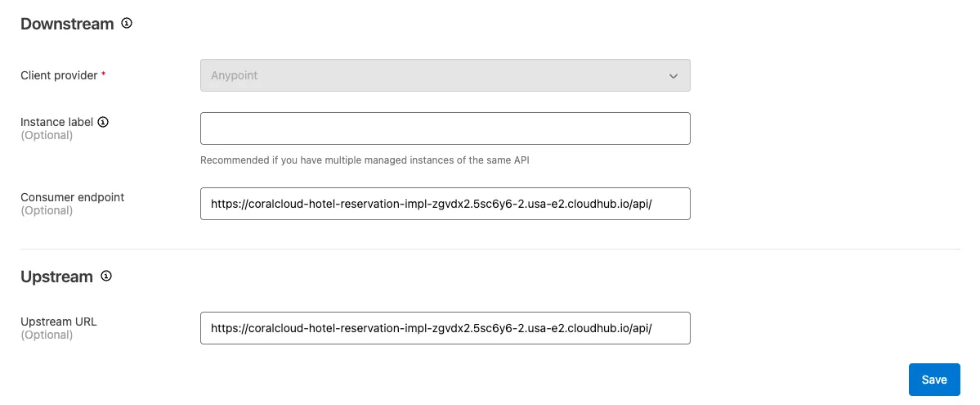
Task: Click the Client provider field label
Action: (59, 75)
